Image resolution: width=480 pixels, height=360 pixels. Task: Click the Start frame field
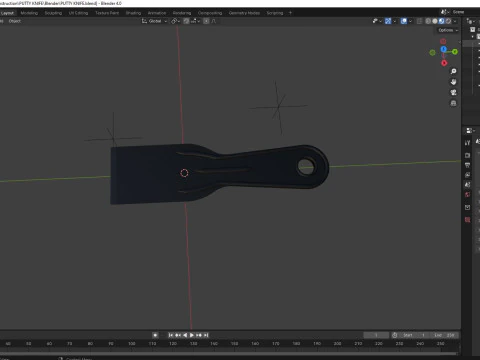point(415,335)
